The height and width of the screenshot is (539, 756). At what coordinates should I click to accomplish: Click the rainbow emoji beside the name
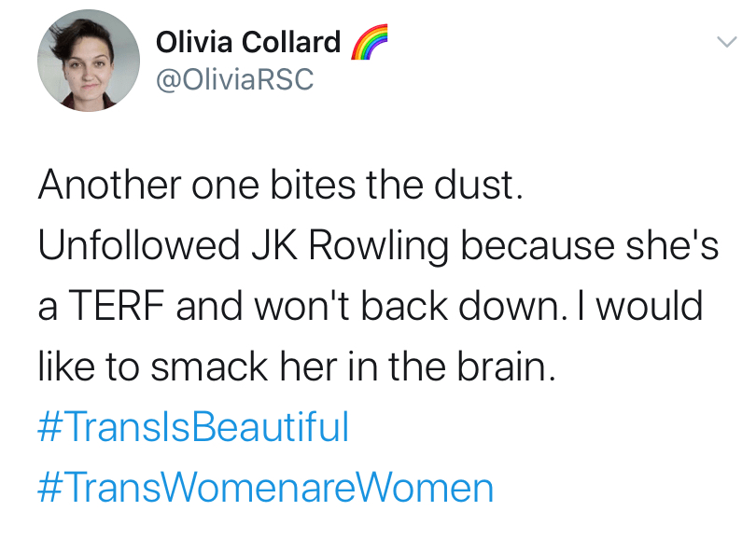[369, 43]
